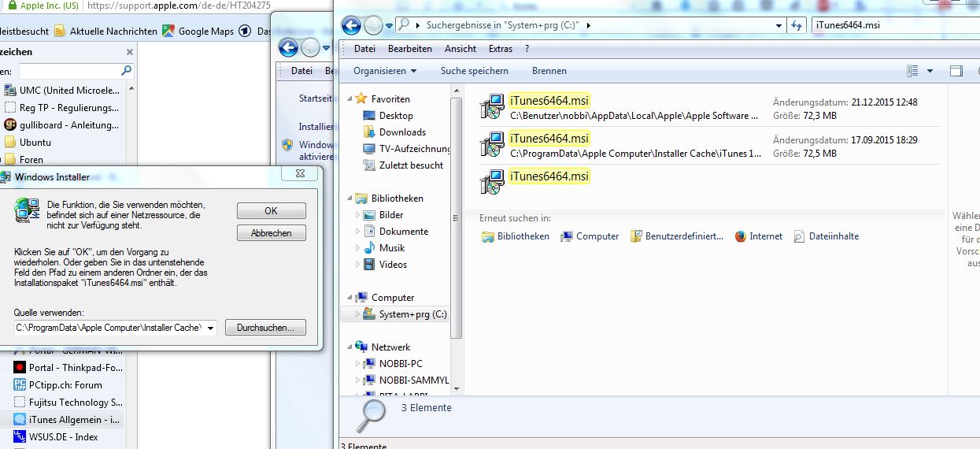Image resolution: width=980 pixels, height=449 pixels.
Task: Click OK in the Windows Installer dialog
Action: (272, 211)
